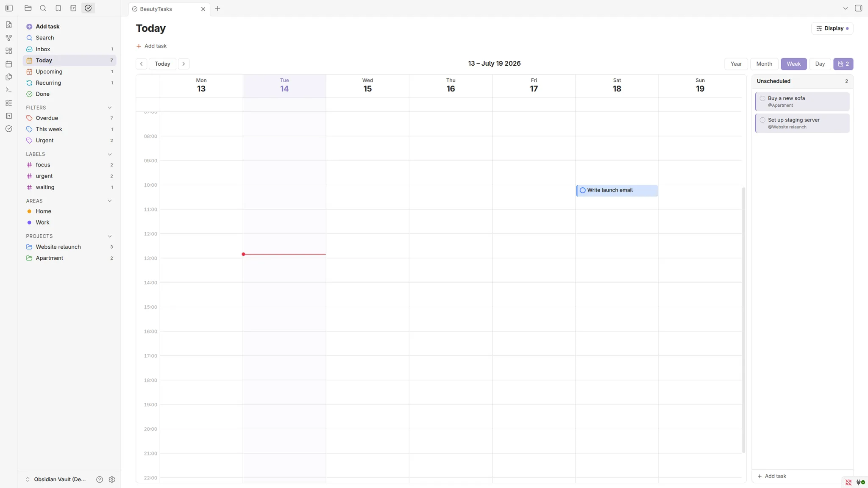
Task: Complete the Write launch email task circle
Action: (x=583, y=190)
